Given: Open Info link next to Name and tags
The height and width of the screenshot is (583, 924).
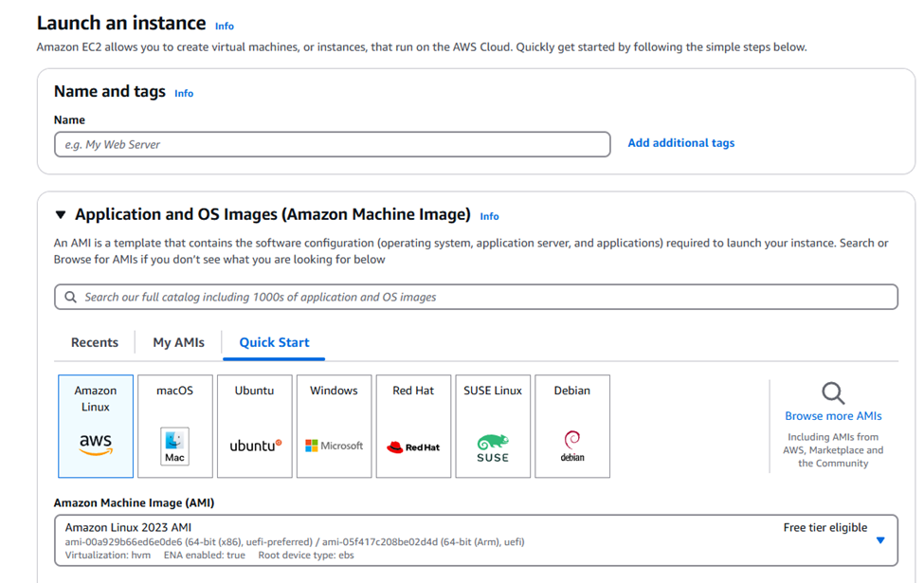Looking at the screenshot, I should click(x=184, y=93).
